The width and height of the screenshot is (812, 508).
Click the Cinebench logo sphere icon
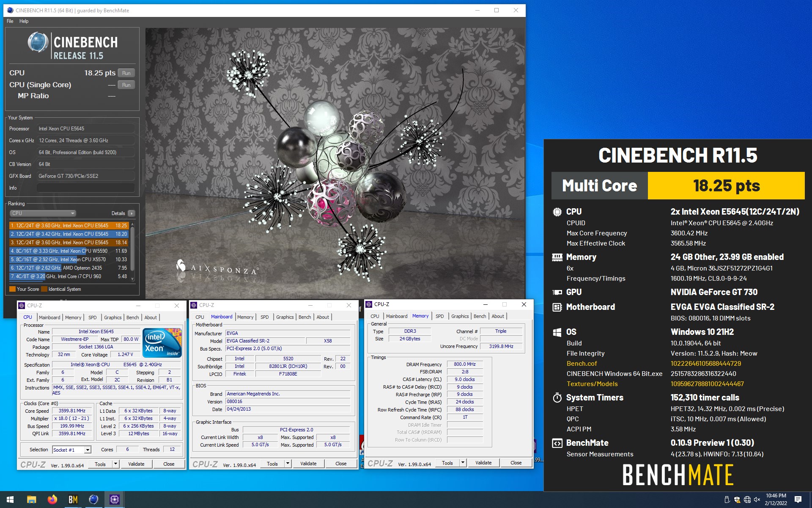[x=38, y=42]
